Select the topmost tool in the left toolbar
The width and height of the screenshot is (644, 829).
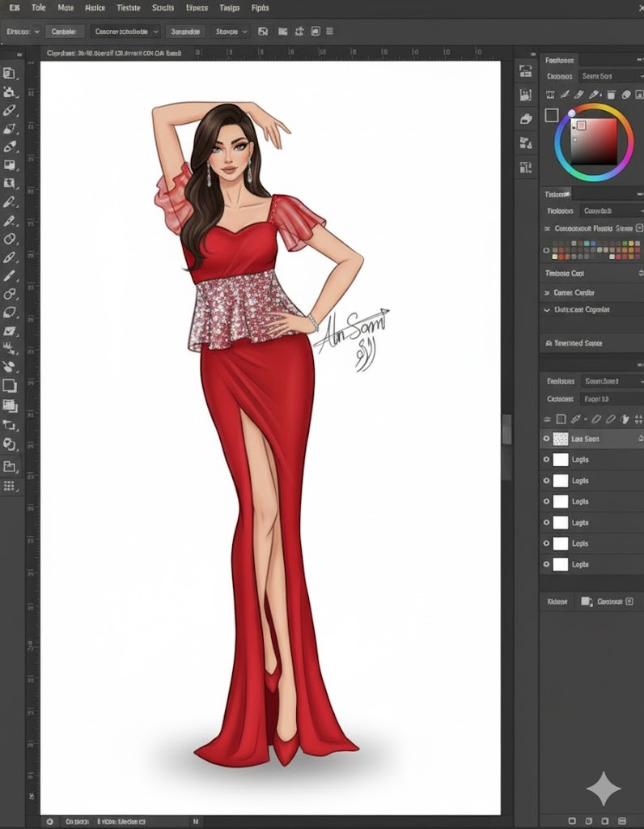(9, 73)
